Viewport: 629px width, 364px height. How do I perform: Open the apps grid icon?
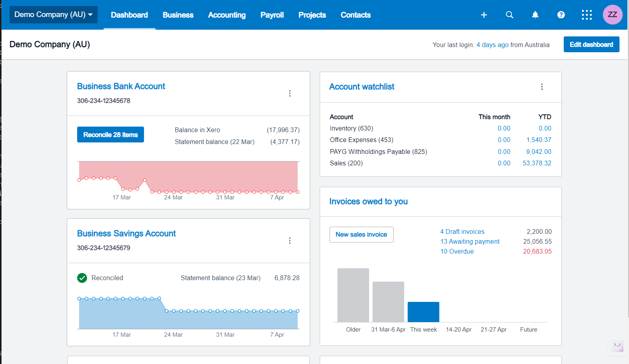pos(587,15)
